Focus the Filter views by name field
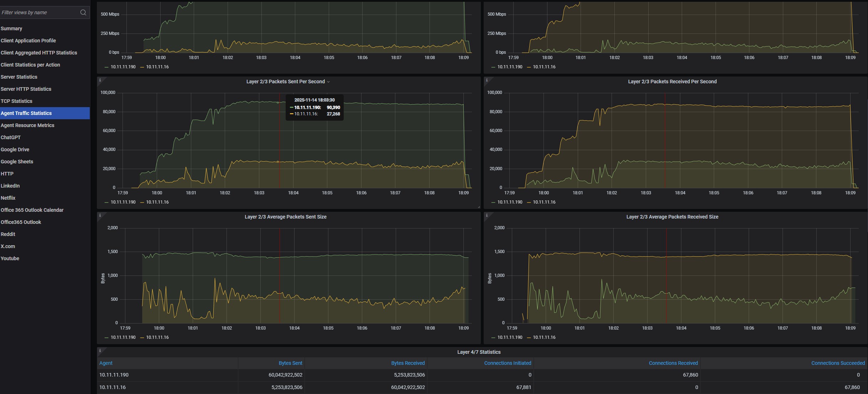The width and height of the screenshot is (868, 394). pyautogui.click(x=39, y=12)
